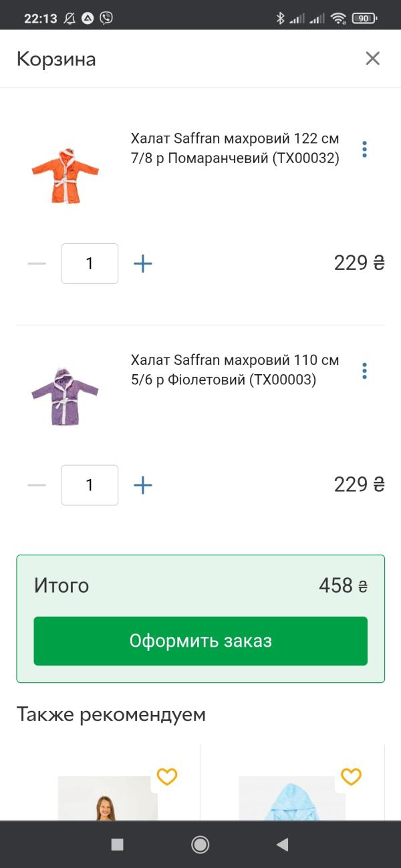Tap Android back triangle button
This screenshot has height=868, width=401.
pyautogui.click(x=282, y=845)
